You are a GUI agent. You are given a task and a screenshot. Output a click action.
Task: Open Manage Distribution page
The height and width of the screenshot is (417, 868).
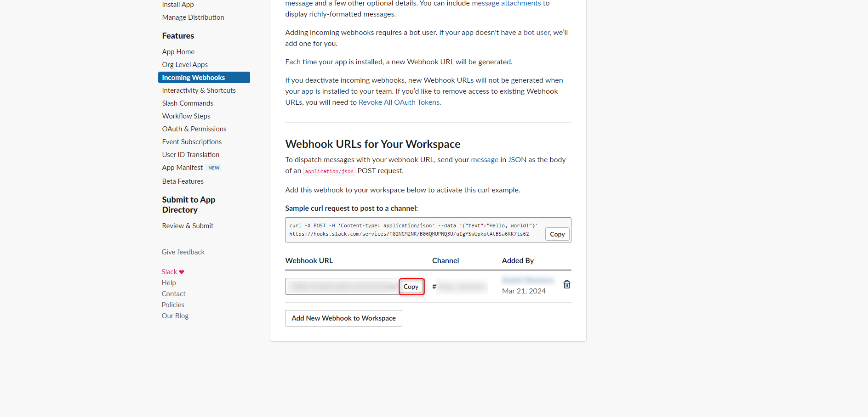coord(193,17)
